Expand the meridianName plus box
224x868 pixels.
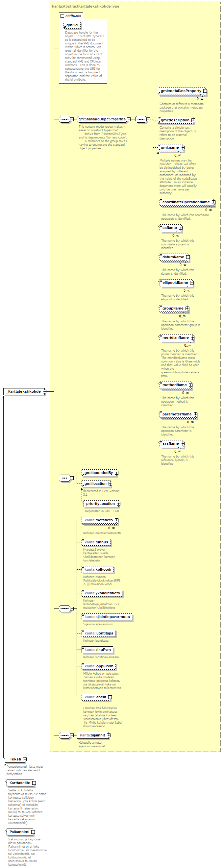(x=192, y=338)
